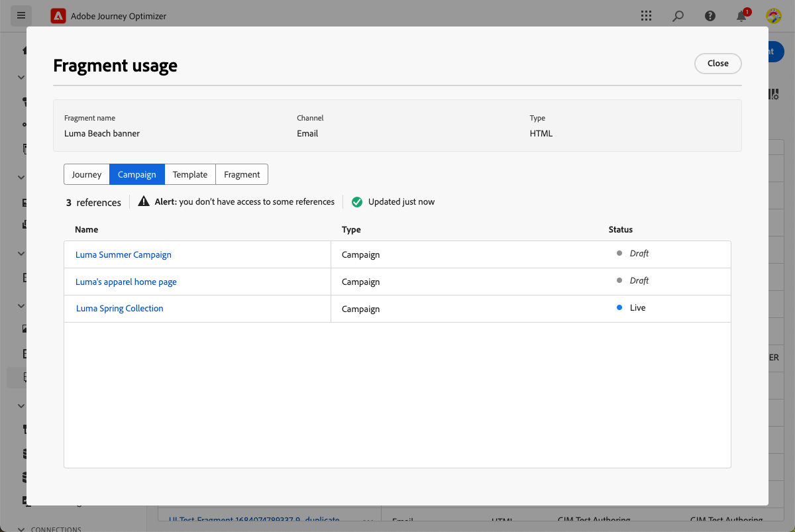Open the notifications bell
The height and width of the screenshot is (532, 795).
coord(742,15)
